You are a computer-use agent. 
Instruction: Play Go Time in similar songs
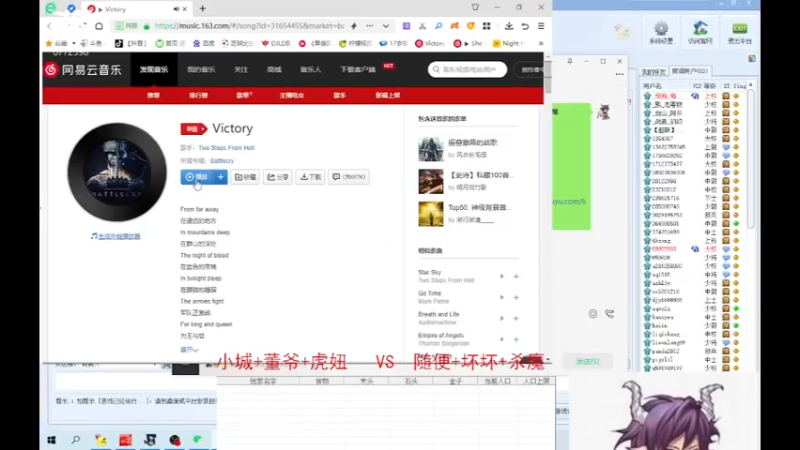click(x=502, y=297)
